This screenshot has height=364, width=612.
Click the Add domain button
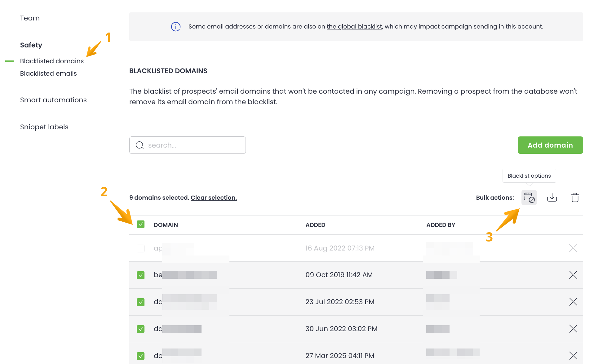(x=550, y=145)
